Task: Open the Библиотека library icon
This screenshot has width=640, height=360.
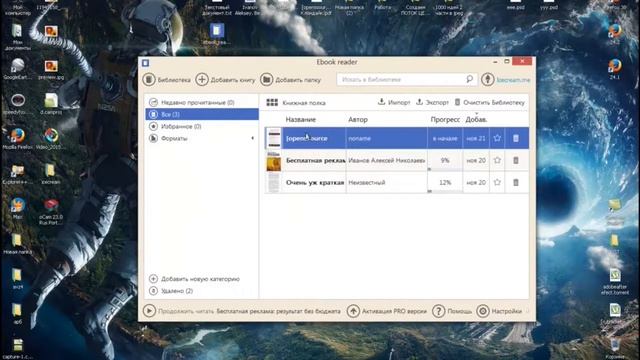Action: point(149,80)
